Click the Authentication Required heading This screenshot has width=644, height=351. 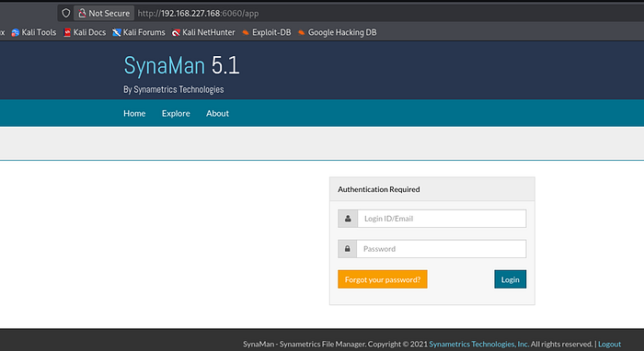[x=379, y=189]
